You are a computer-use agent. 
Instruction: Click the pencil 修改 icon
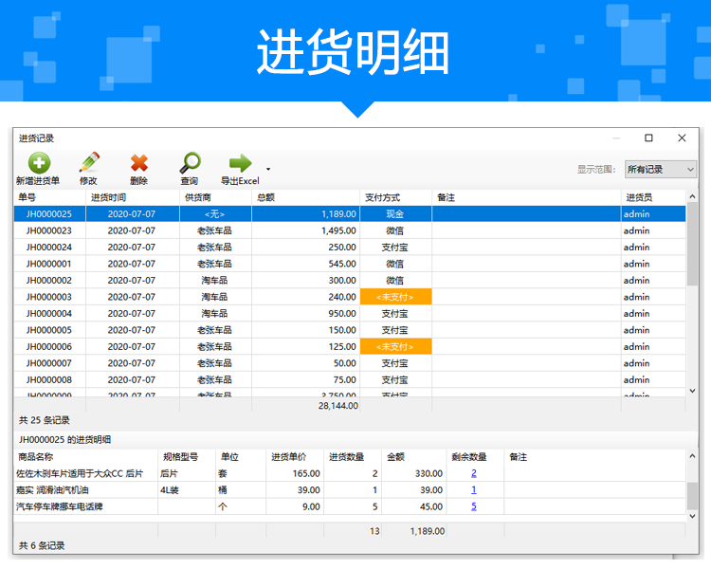[x=88, y=163]
